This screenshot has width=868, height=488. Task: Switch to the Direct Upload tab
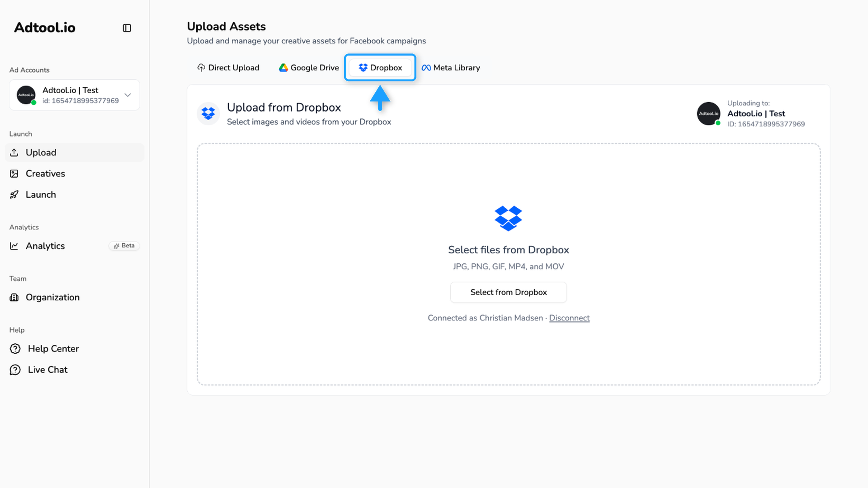click(x=228, y=68)
